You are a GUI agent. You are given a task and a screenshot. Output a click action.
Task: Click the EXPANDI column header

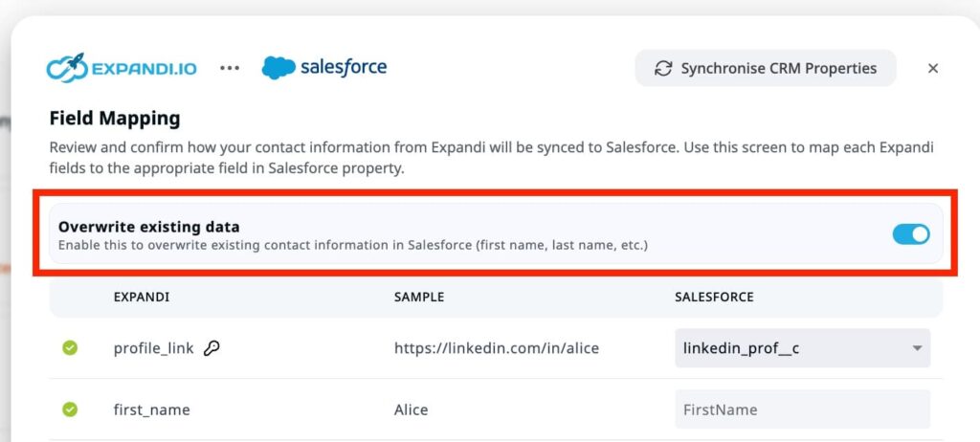click(x=141, y=298)
